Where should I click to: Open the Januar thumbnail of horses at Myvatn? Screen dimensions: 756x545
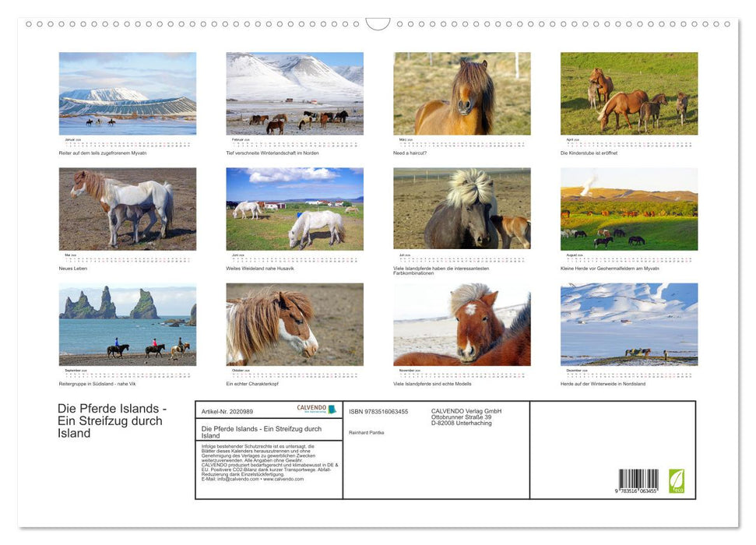126,93
